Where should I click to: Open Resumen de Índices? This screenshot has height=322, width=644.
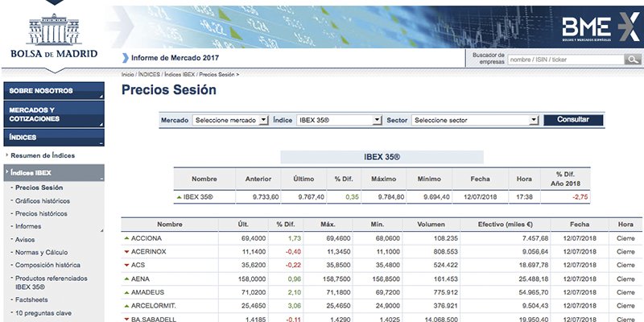43,155
